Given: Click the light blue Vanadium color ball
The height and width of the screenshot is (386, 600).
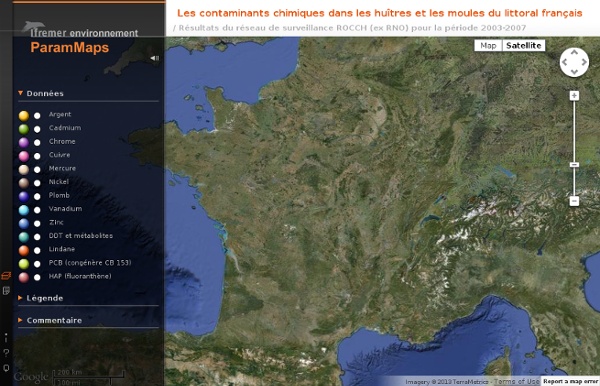Looking at the screenshot, I should [24, 210].
